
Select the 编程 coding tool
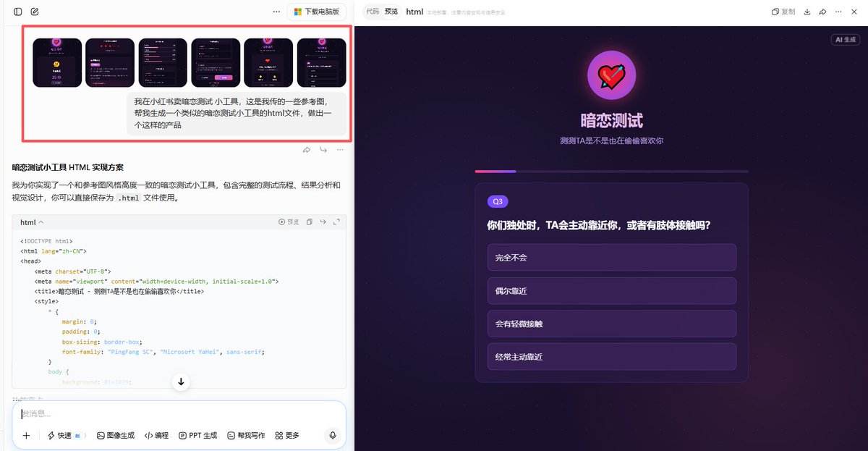pyautogui.click(x=156, y=435)
